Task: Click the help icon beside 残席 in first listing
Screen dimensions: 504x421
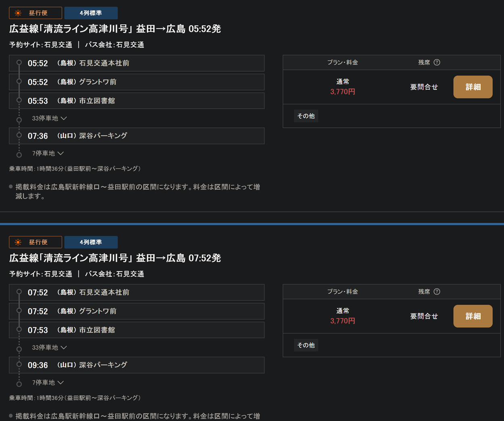Action: click(437, 62)
